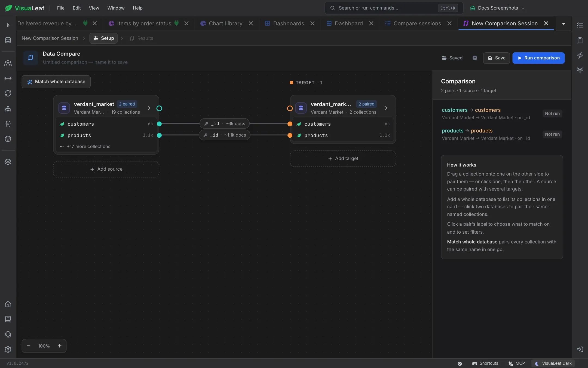Expand the target verdant_mark... card chevron
The height and width of the screenshot is (368, 588).
386,108
